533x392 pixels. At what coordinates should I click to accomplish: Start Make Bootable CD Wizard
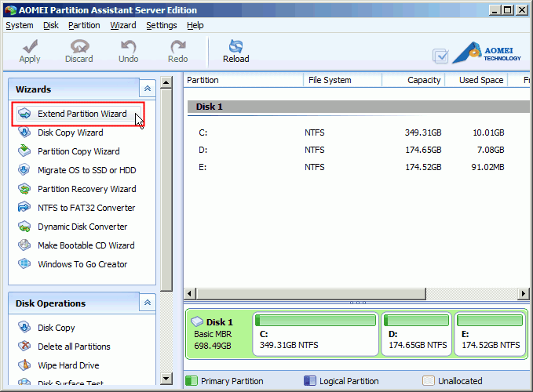coord(86,245)
